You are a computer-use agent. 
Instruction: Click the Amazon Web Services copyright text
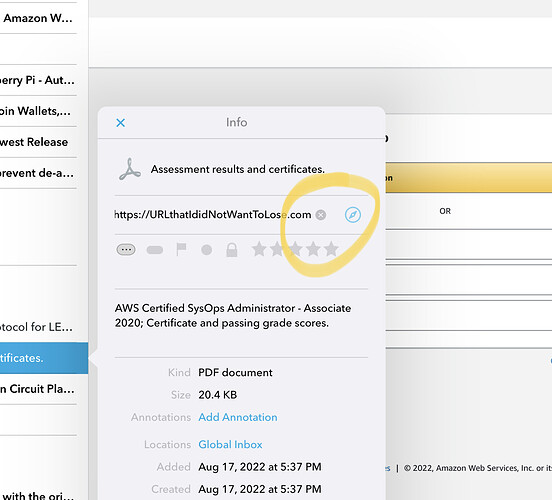(478, 468)
